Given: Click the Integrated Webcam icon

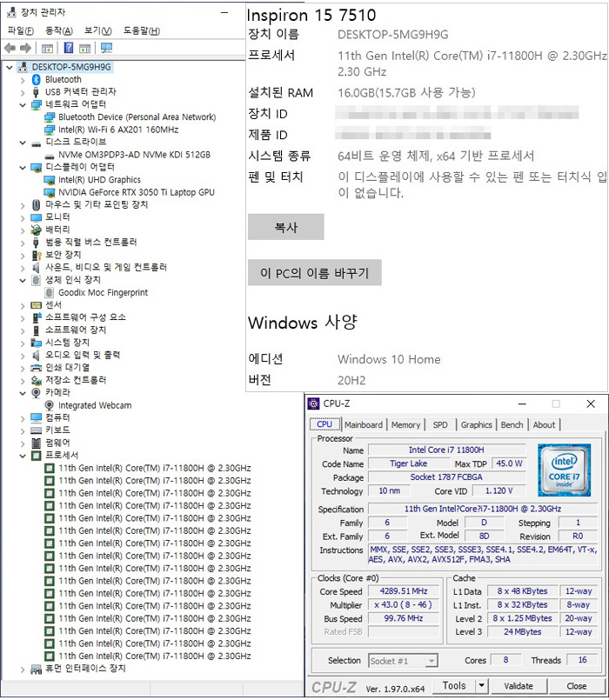Looking at the screenshot, I should [x=50, y=405].
